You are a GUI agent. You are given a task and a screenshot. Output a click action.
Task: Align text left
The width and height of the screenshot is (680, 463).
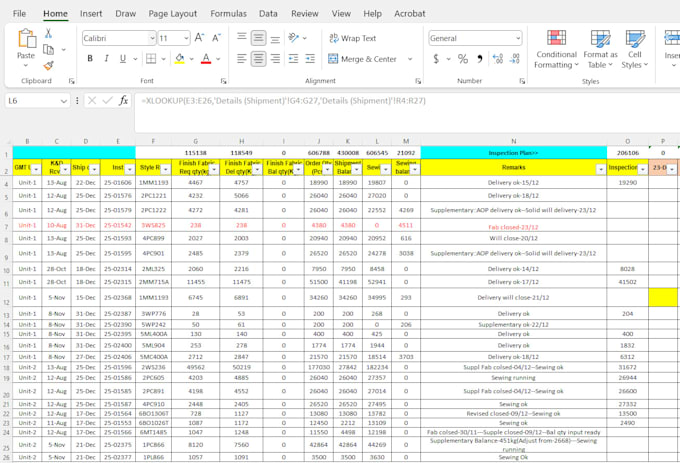tap(242, 59)
